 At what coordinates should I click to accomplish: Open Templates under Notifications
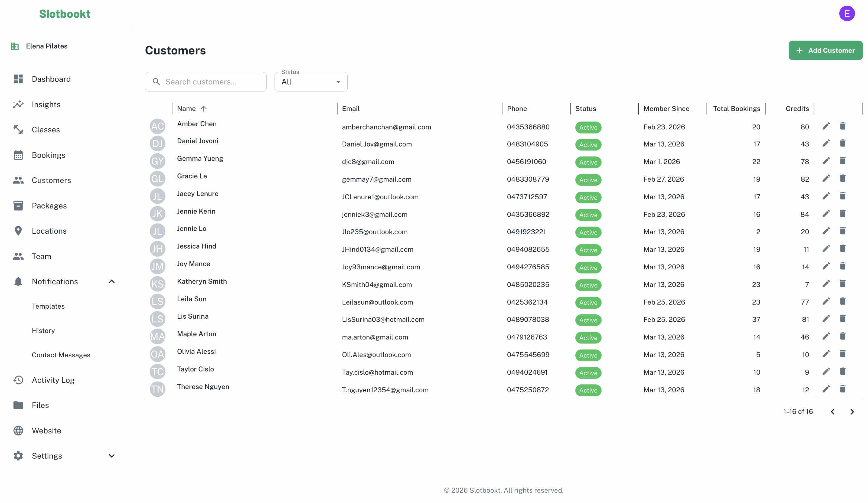pyautogui.click(x=48, y=306)
